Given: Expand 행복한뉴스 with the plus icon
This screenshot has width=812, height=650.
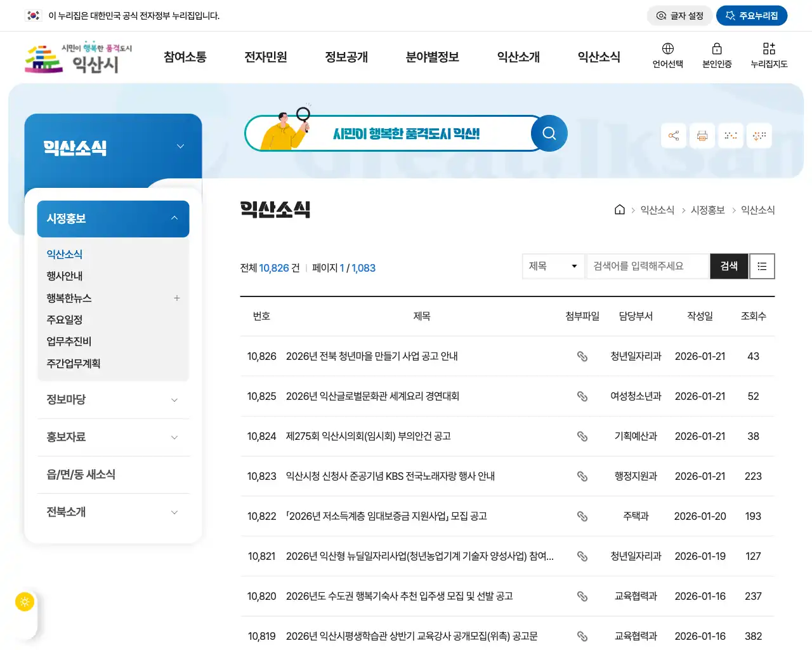Looking at the screenshot, I should (x=176, y=298).
